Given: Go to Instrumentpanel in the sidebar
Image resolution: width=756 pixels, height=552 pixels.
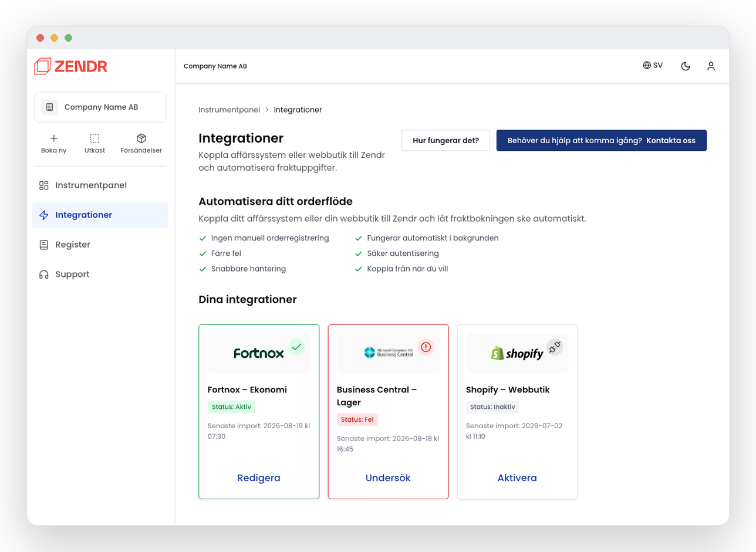Looking at the screenshot, I should pyautogui.click(x=100, y=185).
